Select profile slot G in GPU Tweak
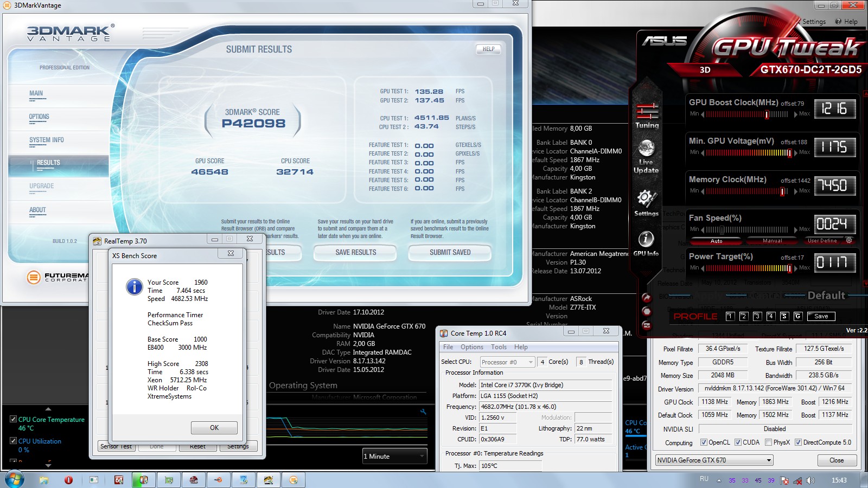868x488 pixels. coord(797,316)
